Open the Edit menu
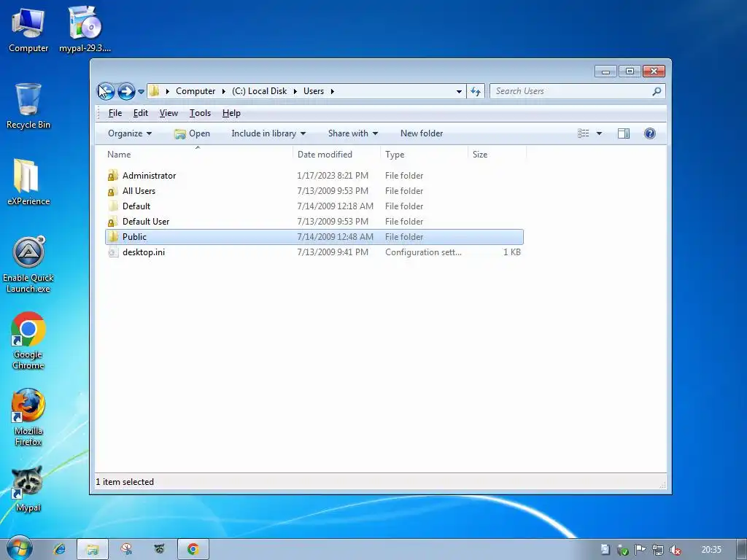The height and width of the screenshot is (560, 747). pyautogui.click(x=141, y=113)
